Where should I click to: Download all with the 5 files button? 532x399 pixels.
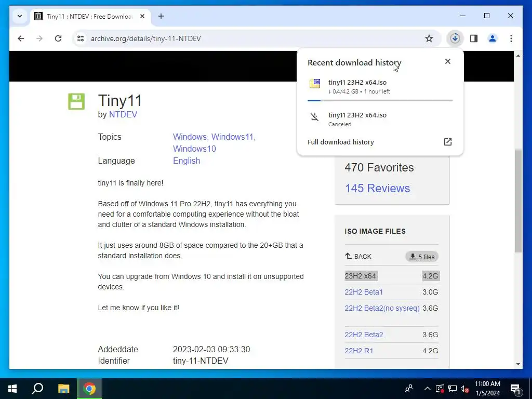pyautogui.click(x=422, y=257)
